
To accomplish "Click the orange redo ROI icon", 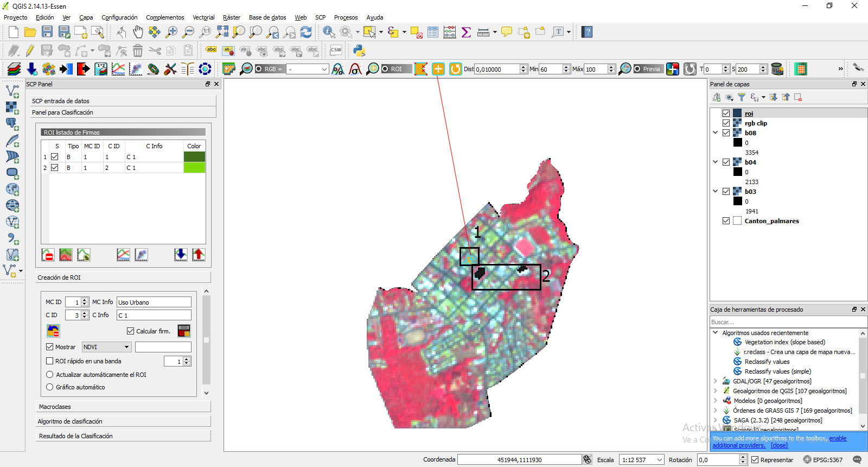I will [456, 69].
